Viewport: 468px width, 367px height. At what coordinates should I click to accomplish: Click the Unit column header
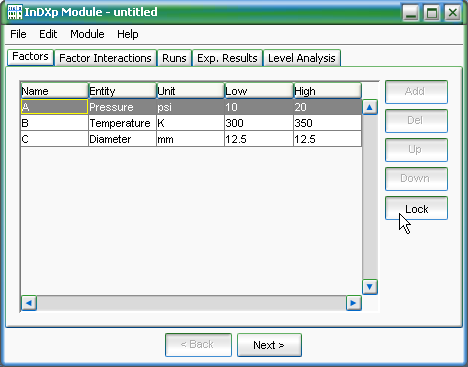pos(190,91)
